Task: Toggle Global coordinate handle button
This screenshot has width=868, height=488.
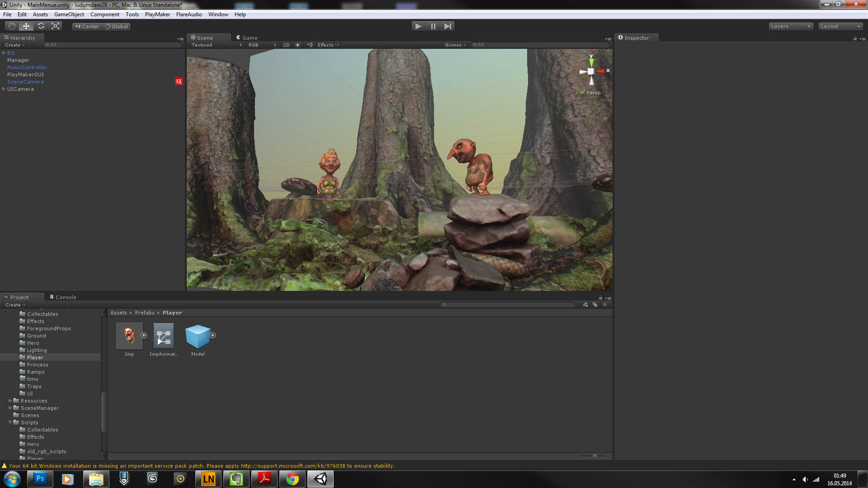Action: click(117, 27)
